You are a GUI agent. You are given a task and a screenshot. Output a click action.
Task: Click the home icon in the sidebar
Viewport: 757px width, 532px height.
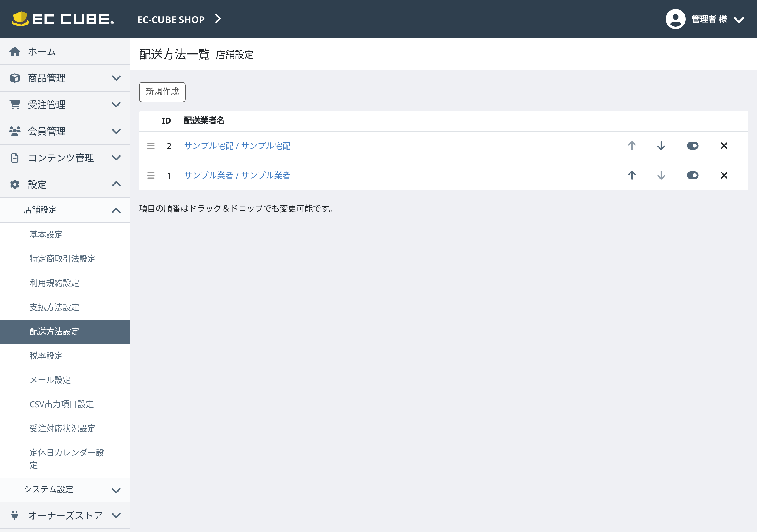(x=15, y=51)
